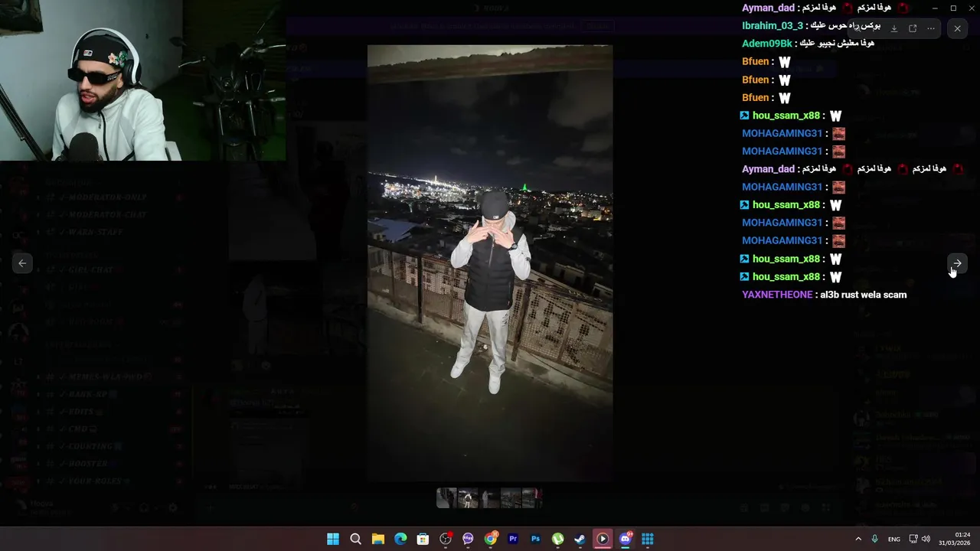Switch to Discord in the taskbar
The height and width of the screenshot is (551, 980).
626,539
